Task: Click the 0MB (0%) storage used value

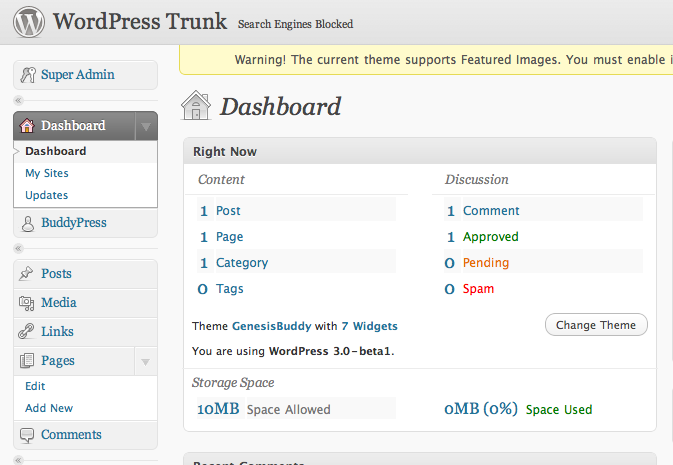Action: coord(481,408)
